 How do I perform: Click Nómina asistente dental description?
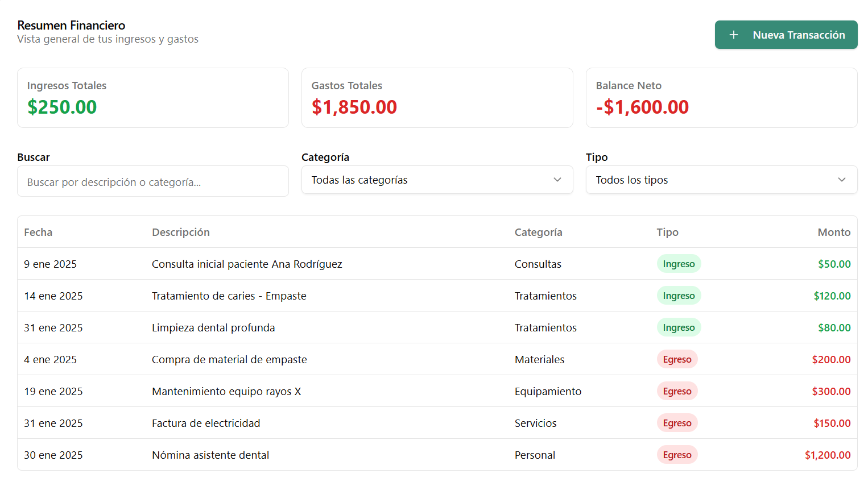tap(210, 455)
